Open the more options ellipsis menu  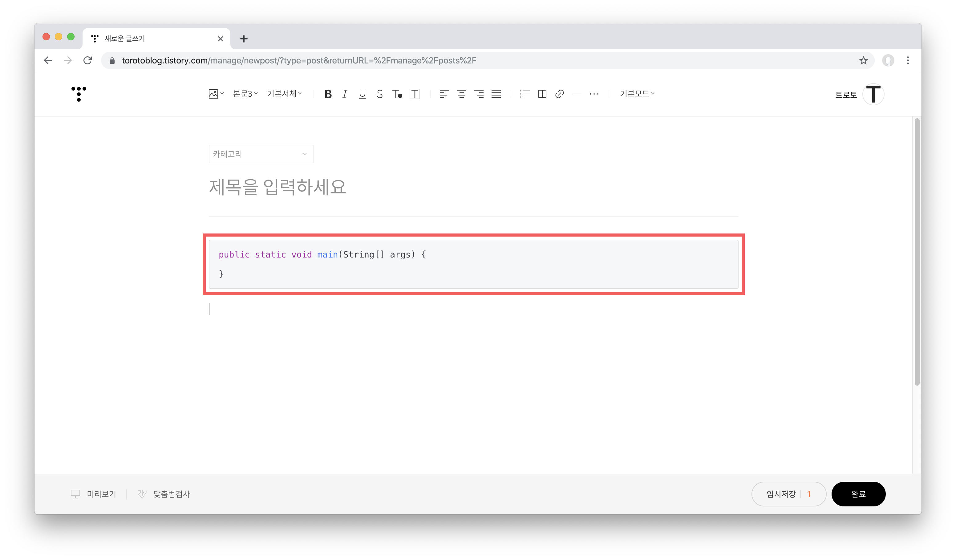[594, 94]
